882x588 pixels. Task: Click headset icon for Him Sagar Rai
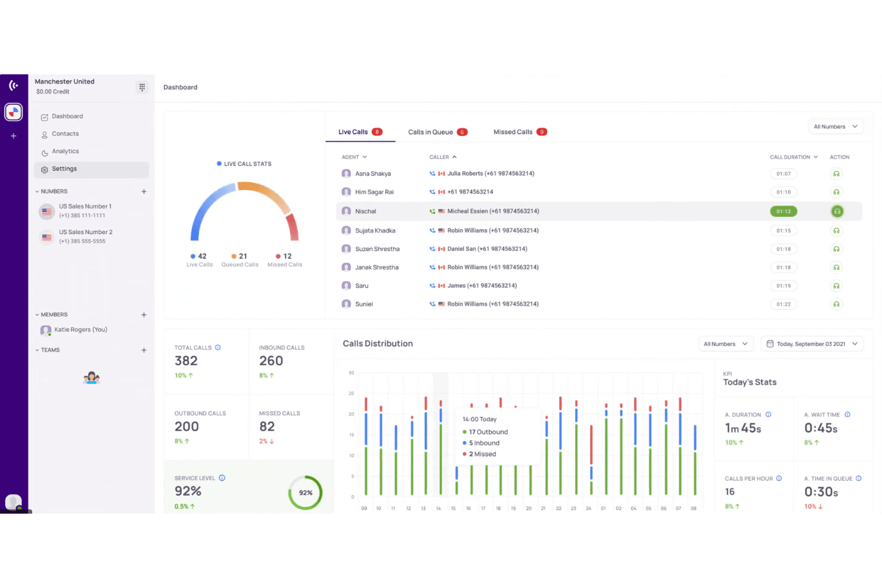[836, 192]
